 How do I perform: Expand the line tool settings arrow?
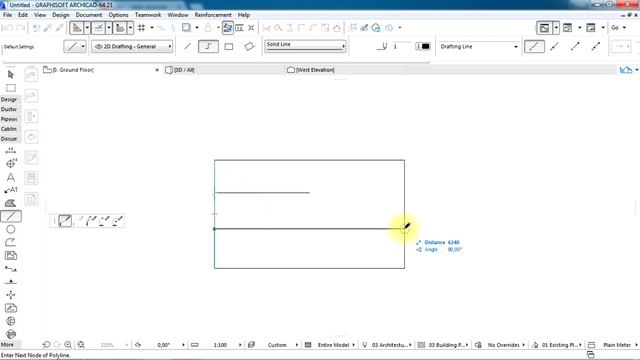coord(83,47)
